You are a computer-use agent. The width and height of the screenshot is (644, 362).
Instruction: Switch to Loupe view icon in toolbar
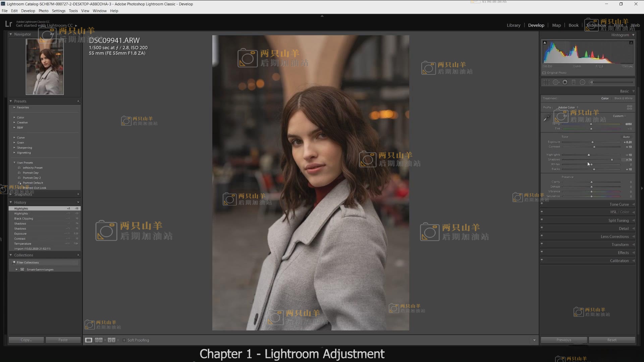89,340
